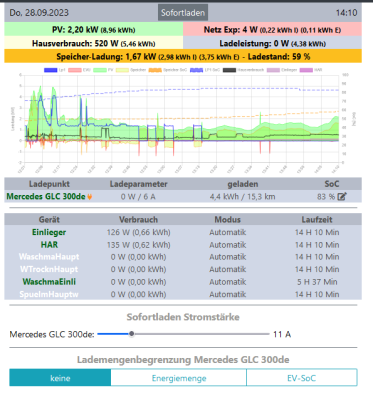Select 'EV-SoC' charge limit option
Viewport: 373px width, 400px height.
point(302,378)
